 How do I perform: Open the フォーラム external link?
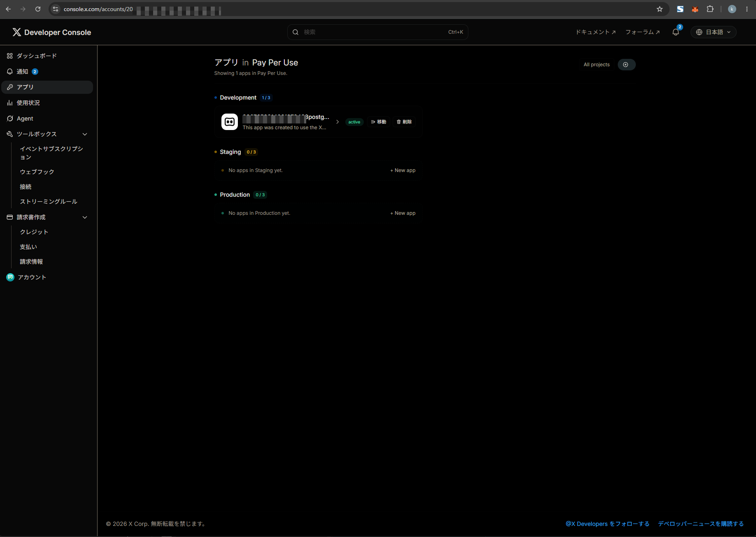pyautogui.click(x=642, y=32)
